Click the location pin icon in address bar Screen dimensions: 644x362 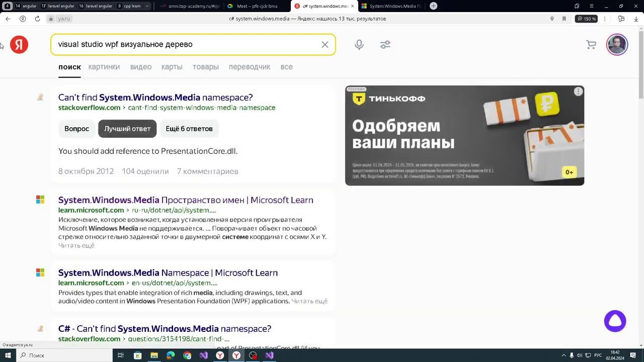pyautogui.click(x=552, y=19)
